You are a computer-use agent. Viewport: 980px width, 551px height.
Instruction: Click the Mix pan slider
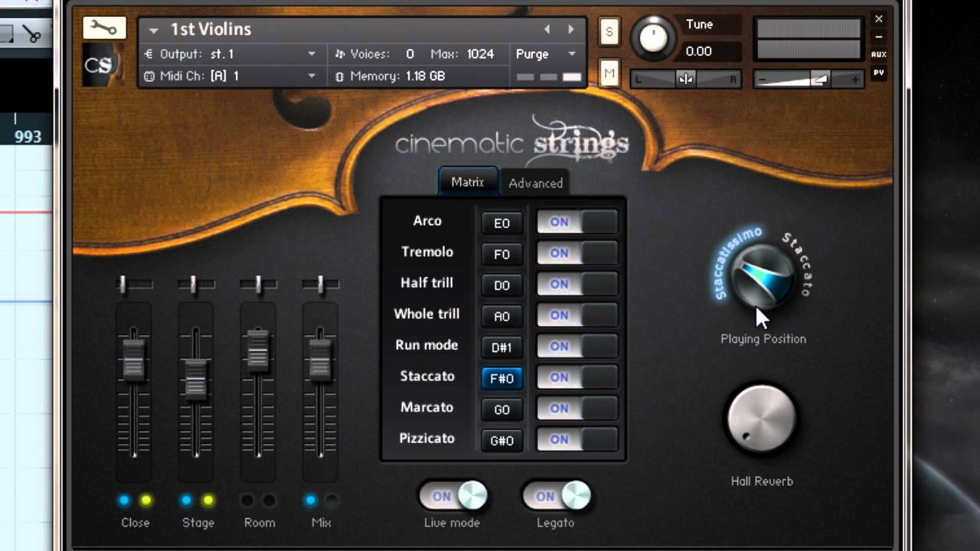coord(320,285)
